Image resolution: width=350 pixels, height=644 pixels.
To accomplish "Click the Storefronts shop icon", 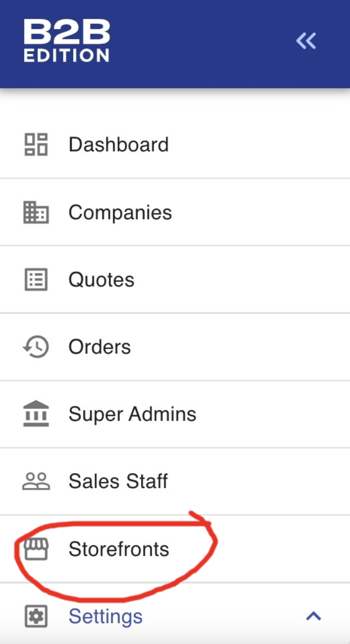I will tap(36, 549).
